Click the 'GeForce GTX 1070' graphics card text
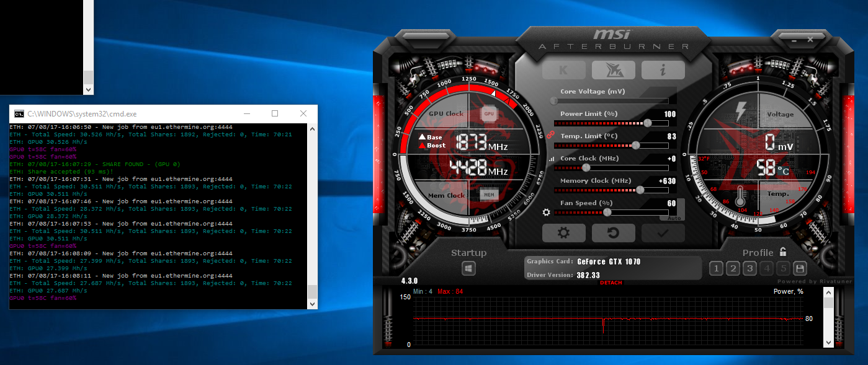This screenshot has height=365, width=868. (609, 262)
